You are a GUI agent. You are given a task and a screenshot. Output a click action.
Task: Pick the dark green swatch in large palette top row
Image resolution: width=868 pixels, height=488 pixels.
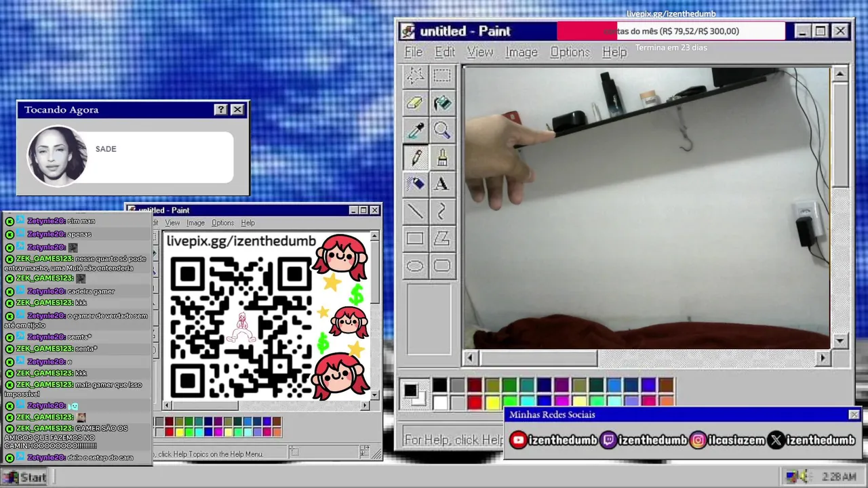[x=509, y=386]
